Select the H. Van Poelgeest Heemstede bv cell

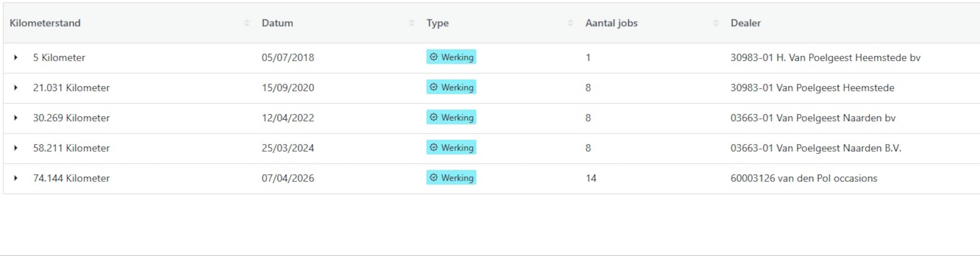tap(825, 57)
